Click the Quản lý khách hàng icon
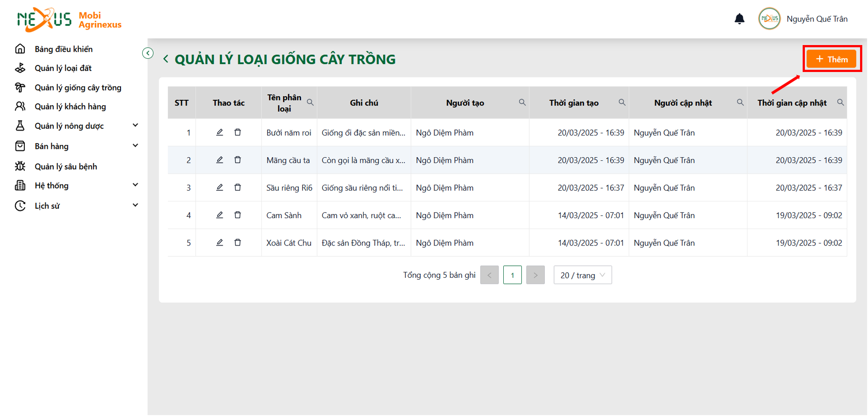This screenshot has width=868, height=416. coord(20,106)
